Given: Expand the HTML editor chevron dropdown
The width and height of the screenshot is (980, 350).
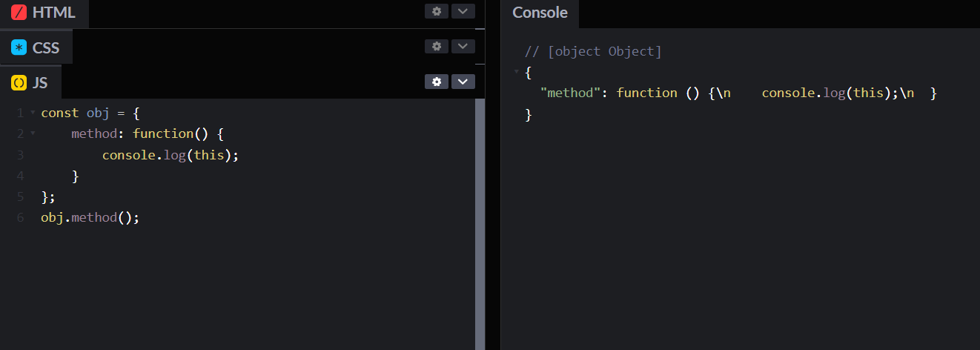Looking at the screenshot, I should (x=463, y=11).
